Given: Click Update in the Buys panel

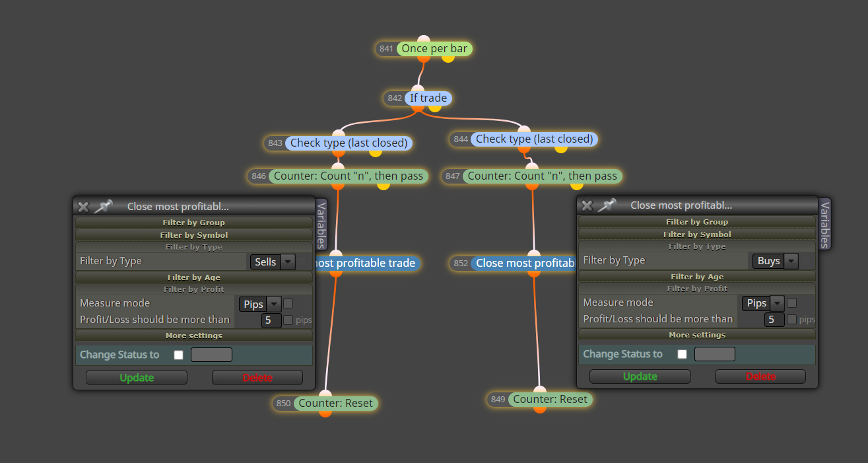Looking at the screenshot, I should (x=640, y=376).
